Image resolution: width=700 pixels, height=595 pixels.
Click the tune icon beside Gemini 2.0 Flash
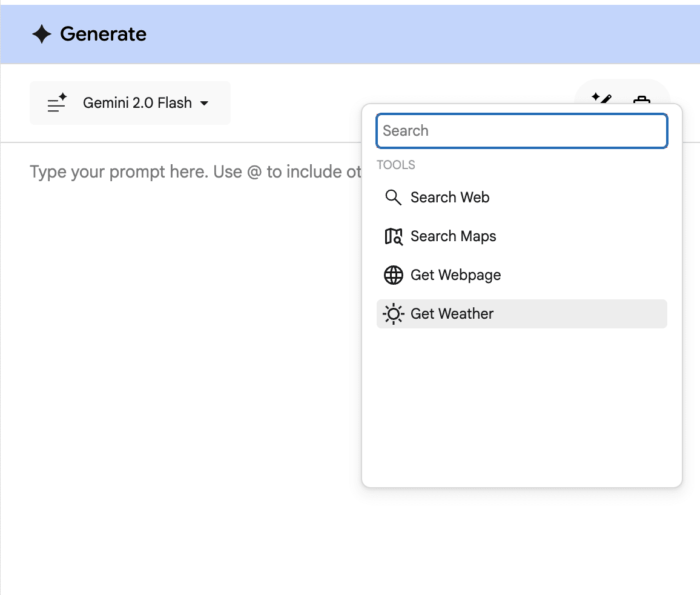[56, 103]
